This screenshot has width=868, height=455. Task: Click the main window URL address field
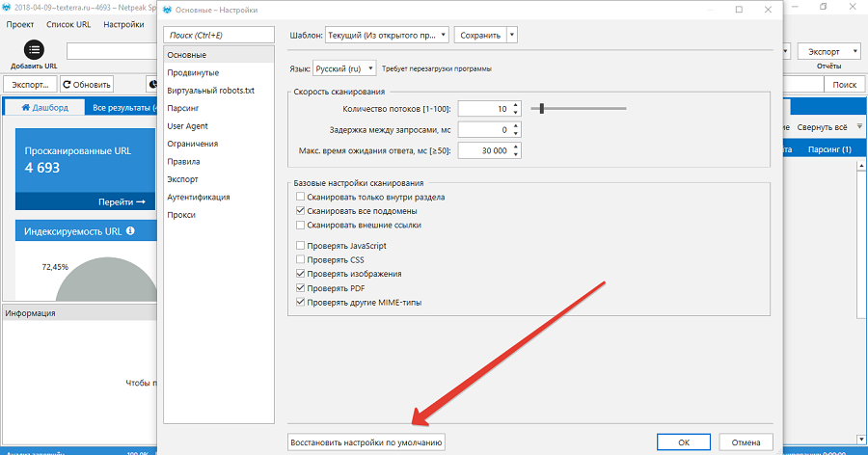(x=112, y=51)
